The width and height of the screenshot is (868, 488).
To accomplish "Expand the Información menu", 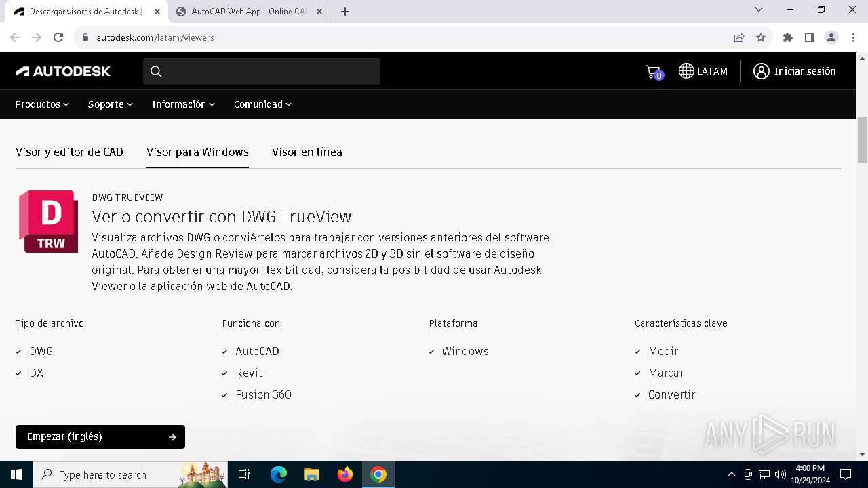I will pyautogui.click(x=183, y=104).
